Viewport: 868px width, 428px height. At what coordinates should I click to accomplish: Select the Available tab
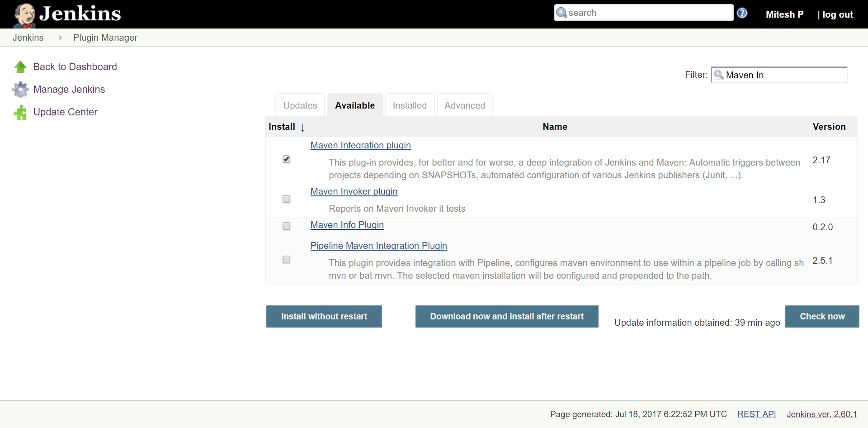[x=355, y=105]
